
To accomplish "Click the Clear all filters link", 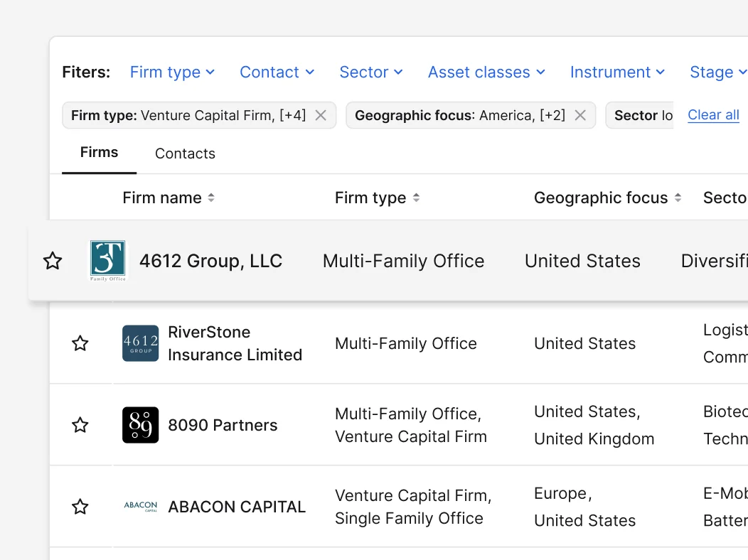I will [713, 115].
